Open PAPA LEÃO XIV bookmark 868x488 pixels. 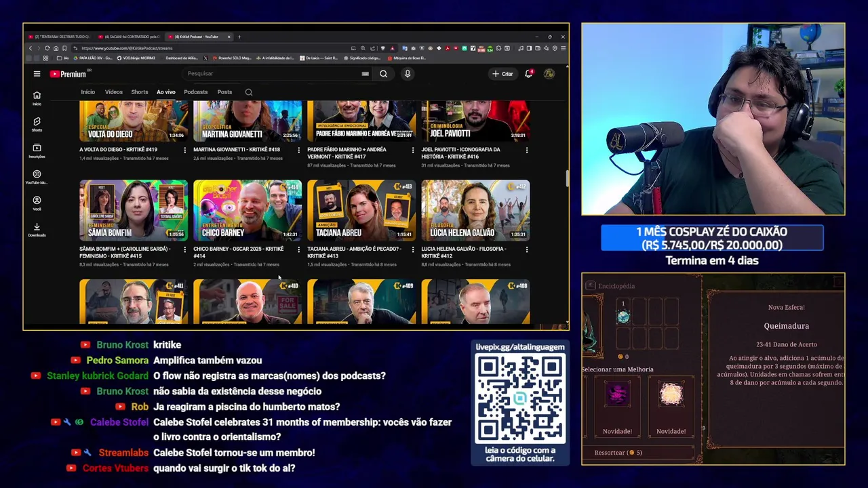click(92, 58)
